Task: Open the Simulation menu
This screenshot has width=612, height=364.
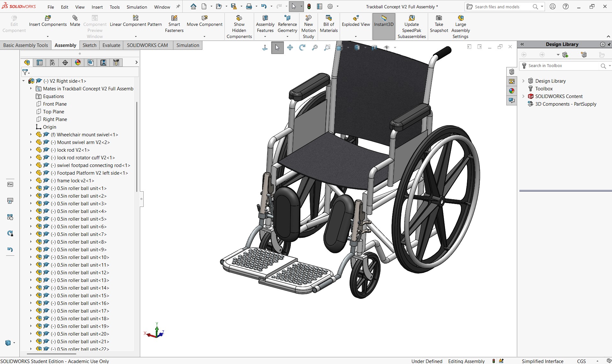Action: click(x=137, y=7)
